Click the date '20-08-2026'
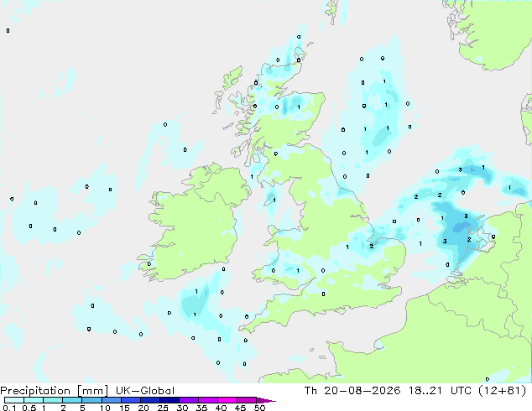This screenshot has height=411, width=532. (x=362, y=391)
